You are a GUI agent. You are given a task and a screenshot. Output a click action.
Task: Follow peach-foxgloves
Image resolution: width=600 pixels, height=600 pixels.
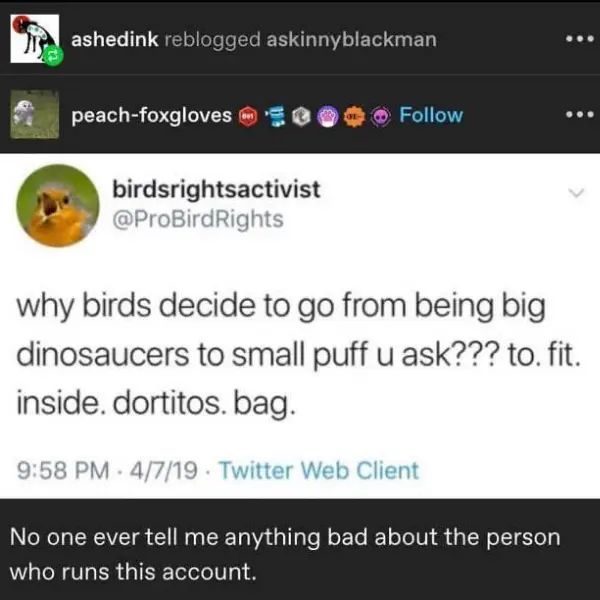(431, 115)
